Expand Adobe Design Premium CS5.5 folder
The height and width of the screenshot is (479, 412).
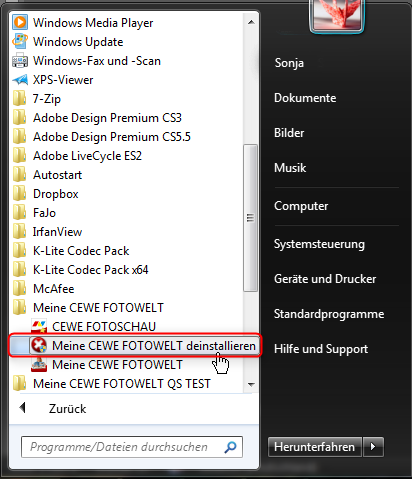click(x=102, y=137)
